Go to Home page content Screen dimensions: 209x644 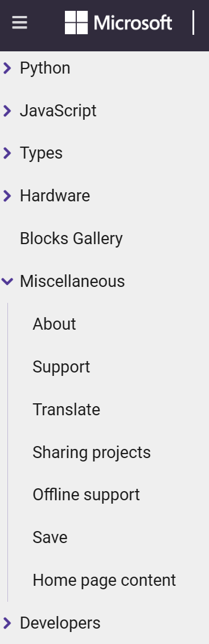(x=104, y=580)
